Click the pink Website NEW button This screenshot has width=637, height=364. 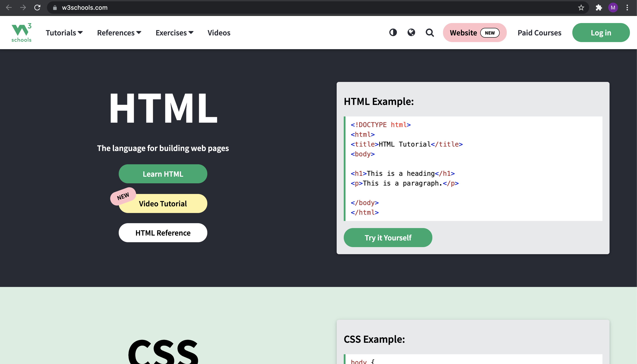click(475, 33)
